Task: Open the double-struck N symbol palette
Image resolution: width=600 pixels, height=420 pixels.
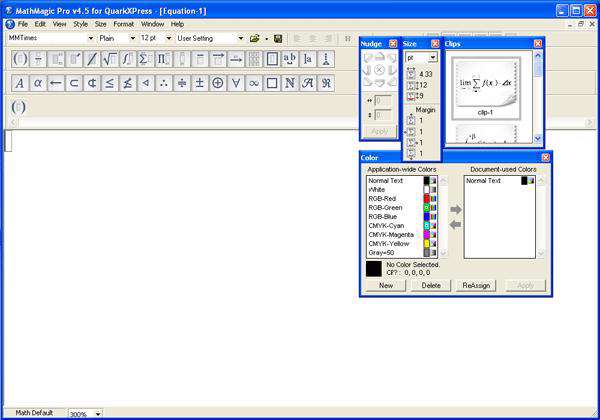Action: coord(290,83)
